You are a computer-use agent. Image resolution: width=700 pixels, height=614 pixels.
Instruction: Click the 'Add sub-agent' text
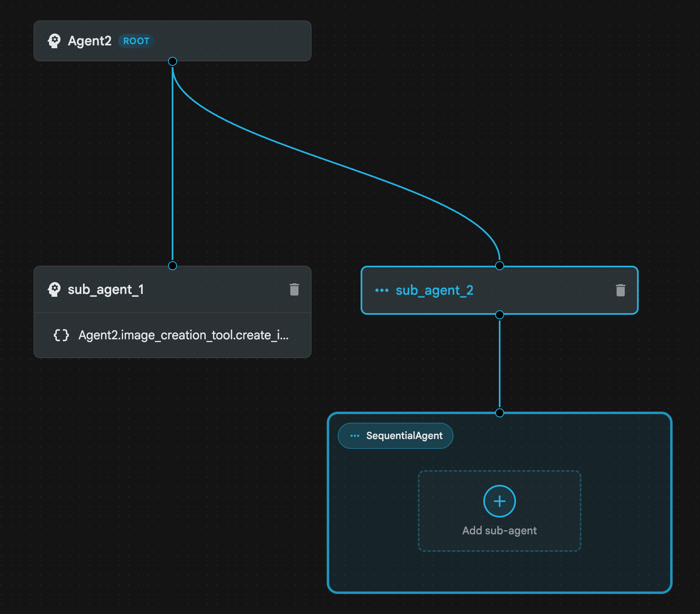pyautogui.click(x=499, y=530)
